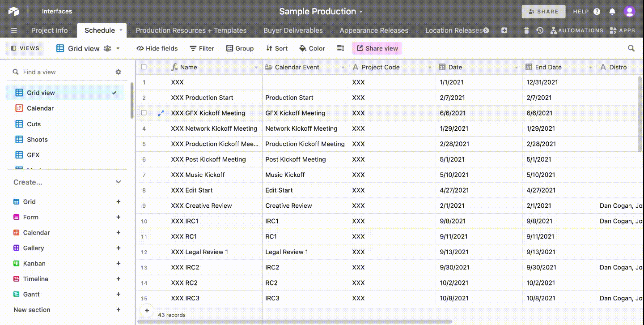
Task: Expand record for XXX GFX Kickoff Meeting
Action: pyautogui.click(x=161, y=113)
